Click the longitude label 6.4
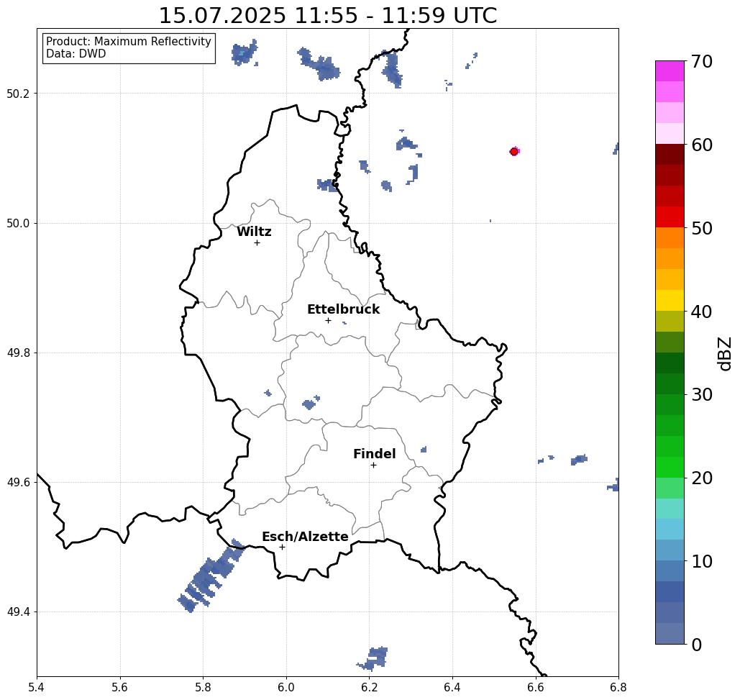The image size is (740, 700). coord(452,688)
